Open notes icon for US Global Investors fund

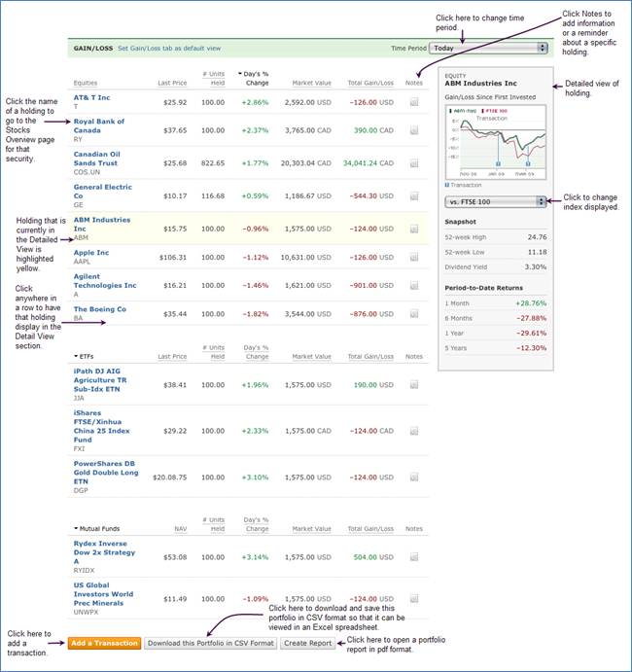(414, 598)
